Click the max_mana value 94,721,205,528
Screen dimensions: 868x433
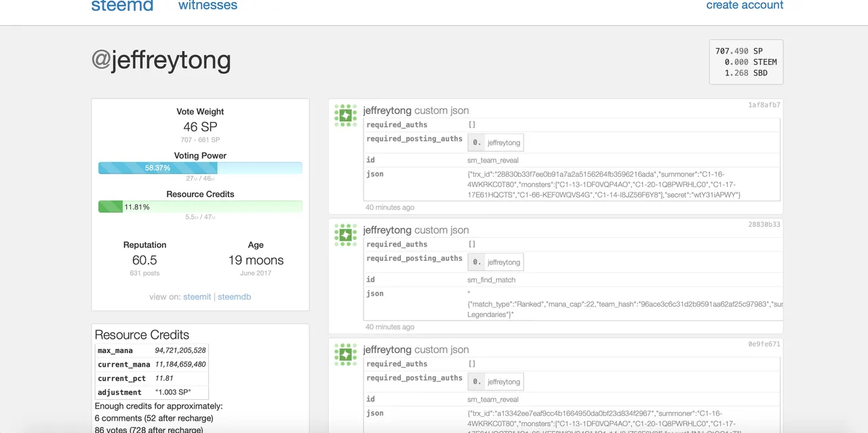click(x=180, y=350)
